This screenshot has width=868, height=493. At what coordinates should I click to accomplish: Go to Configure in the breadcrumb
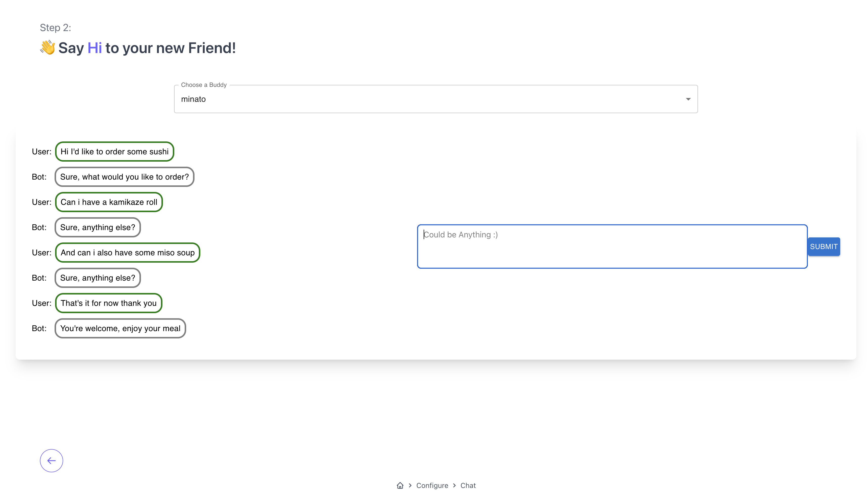[432, 486]
